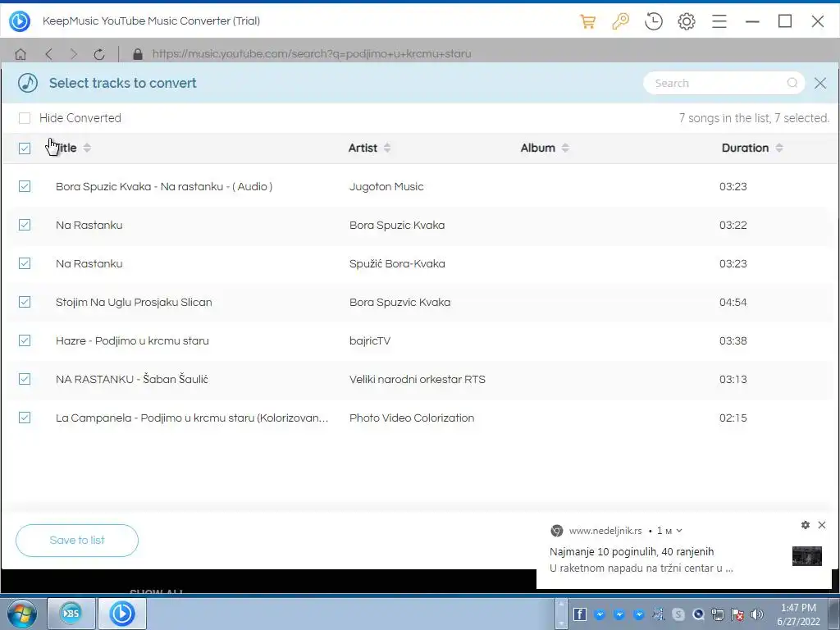
Task: Click the KeepMusic taskbar button
Action: point(122,614)
